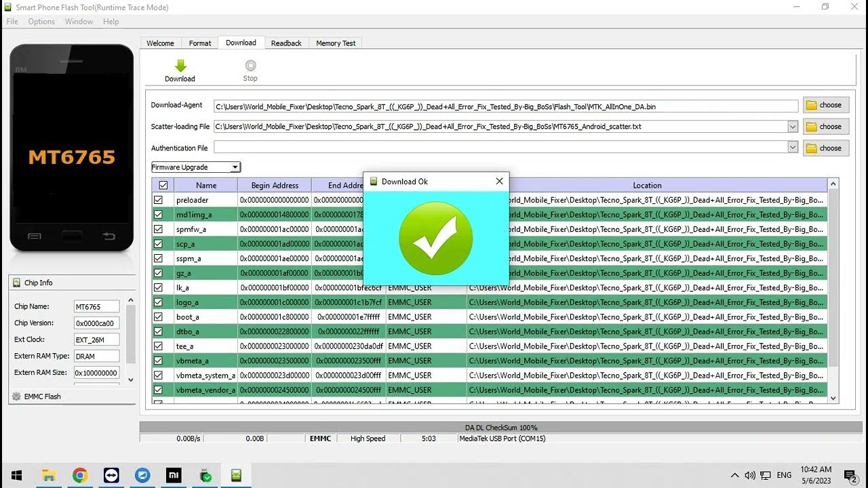The height and width of the screenshot is (488, 868).
Task: Click the active Flash Tool taskbar icon
Action: (x=236, y=475)
